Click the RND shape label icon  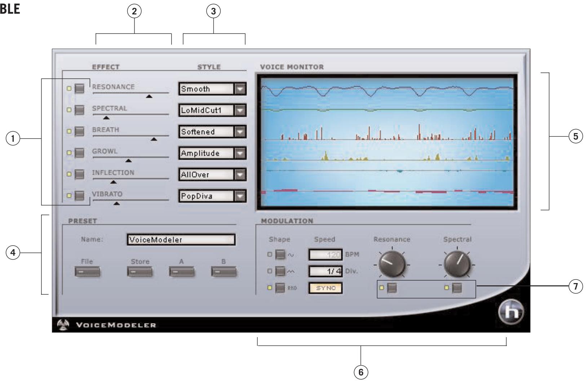point(292,288)
